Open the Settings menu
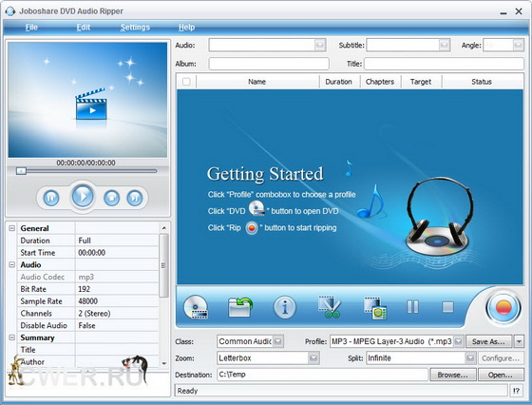532x405 pixels. (135, 28)
